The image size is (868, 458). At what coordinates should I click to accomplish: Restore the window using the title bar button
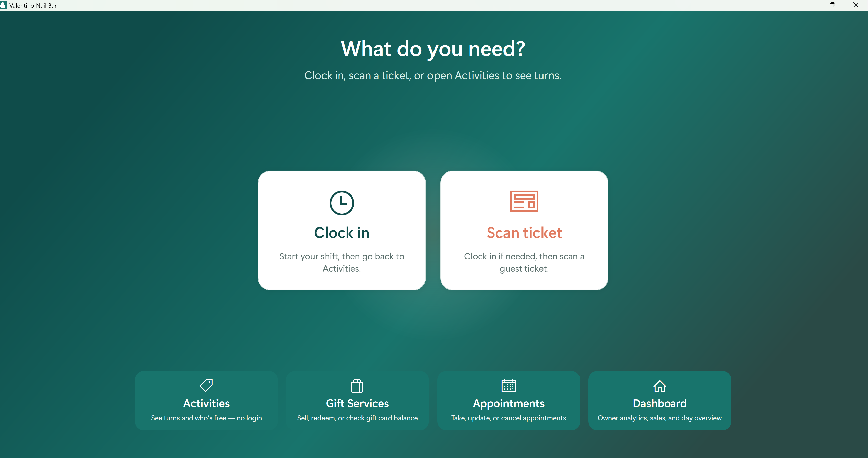pos(832,5)
